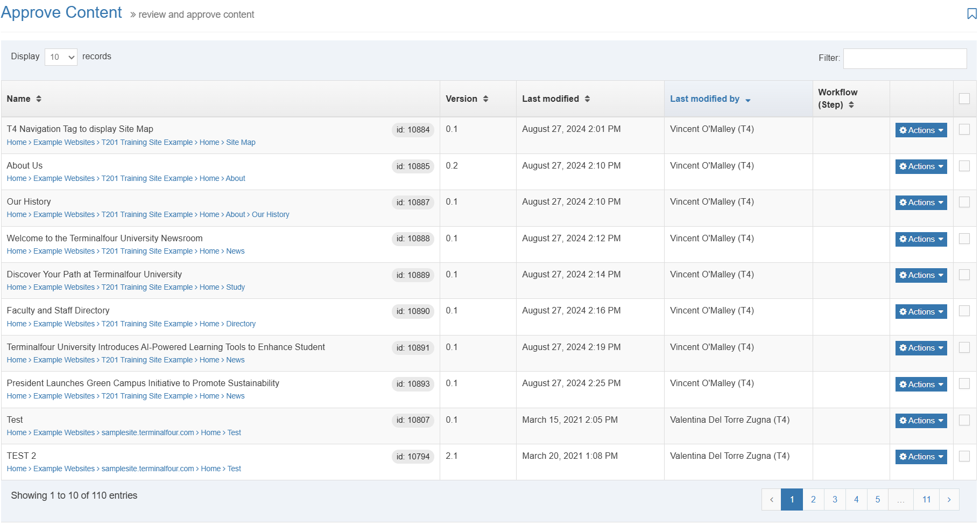Open Actions dropdown for Our History
980x524 pixels.
click(x=921, y=203)
